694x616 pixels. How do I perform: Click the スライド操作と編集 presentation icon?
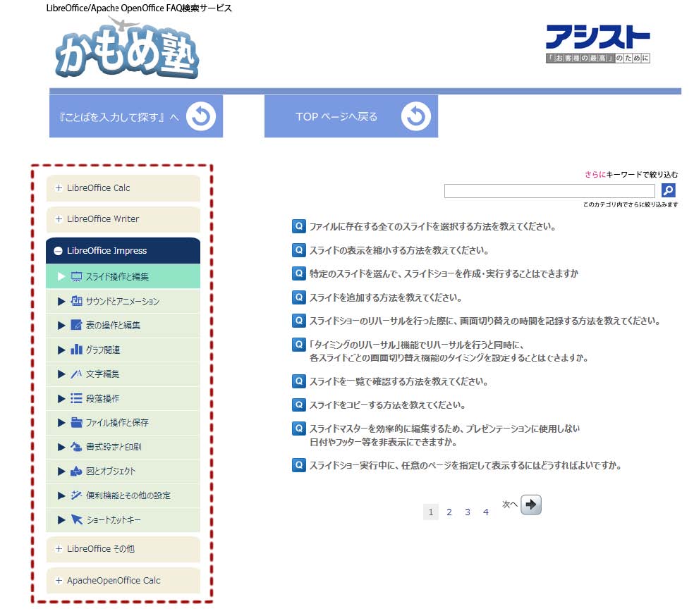click(x=76, y=277)
